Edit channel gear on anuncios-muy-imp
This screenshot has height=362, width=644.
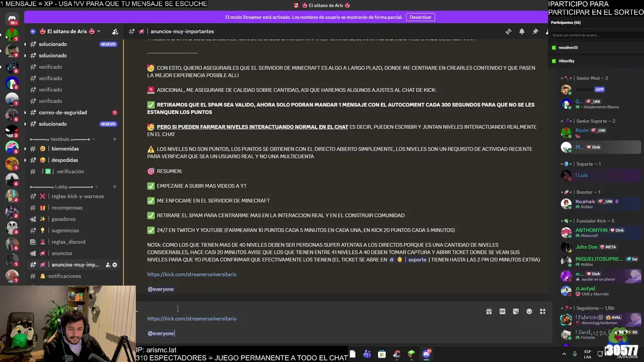click(115, 264)
